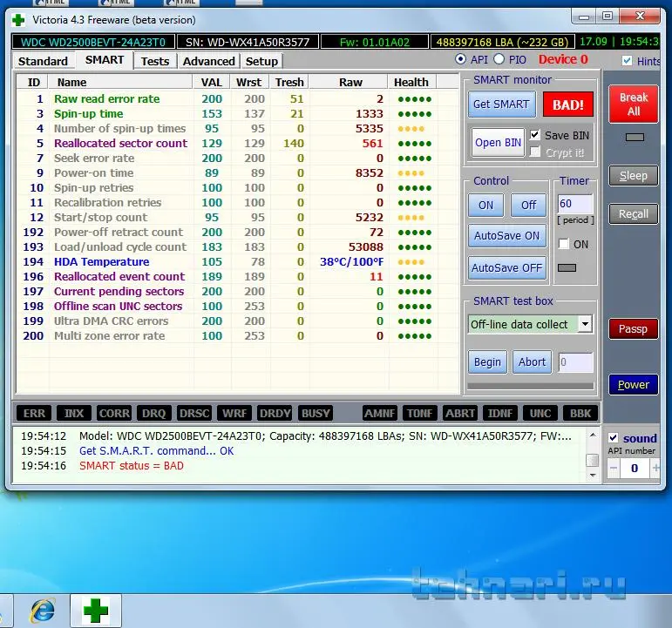
Task: Select the API access mode radio
Action: pos(461,59)
